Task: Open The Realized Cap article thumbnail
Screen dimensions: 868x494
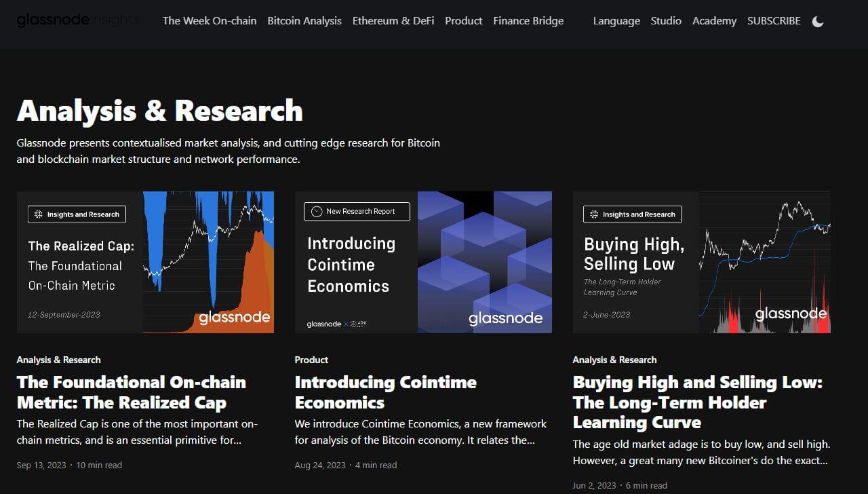Action: (x=145, y=262)
